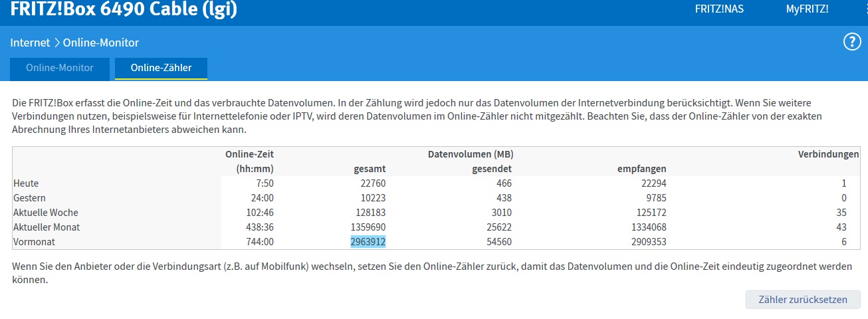Click the received value 2909353

tap(649, 242)
